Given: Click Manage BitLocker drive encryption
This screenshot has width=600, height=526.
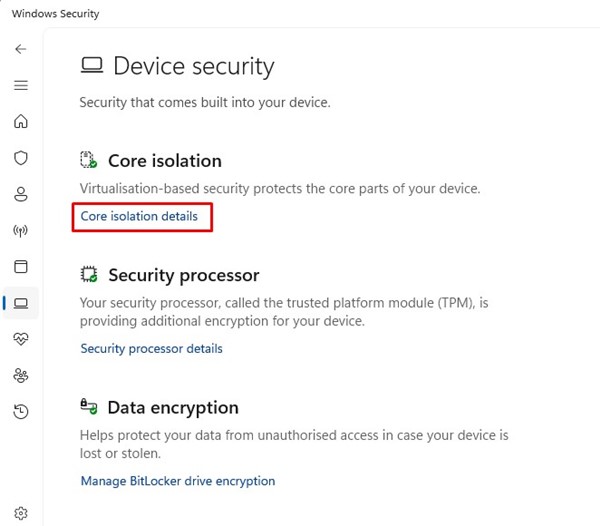Looking at the screenshot, I should click(177, 481).
